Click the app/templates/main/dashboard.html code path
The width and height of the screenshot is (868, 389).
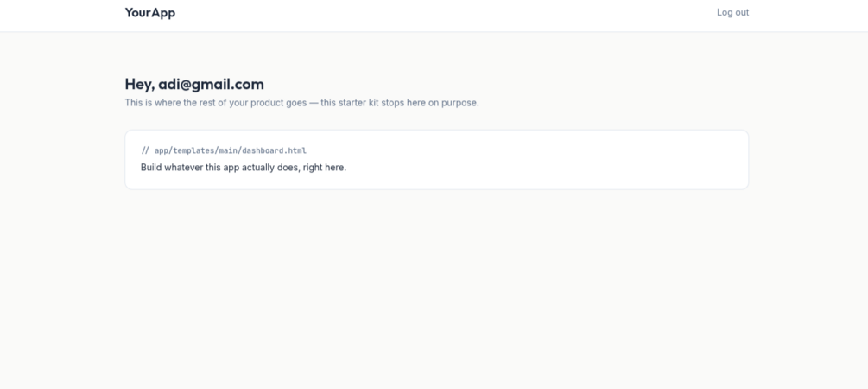231,150
